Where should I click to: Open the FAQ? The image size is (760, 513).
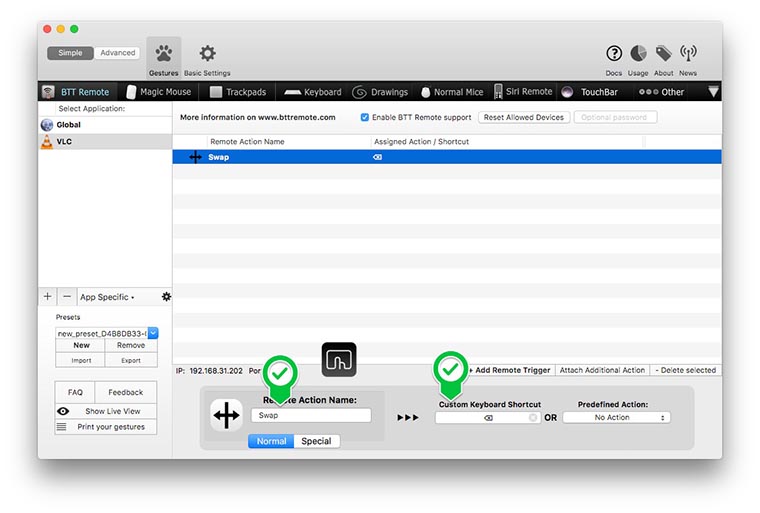(75, 392)
